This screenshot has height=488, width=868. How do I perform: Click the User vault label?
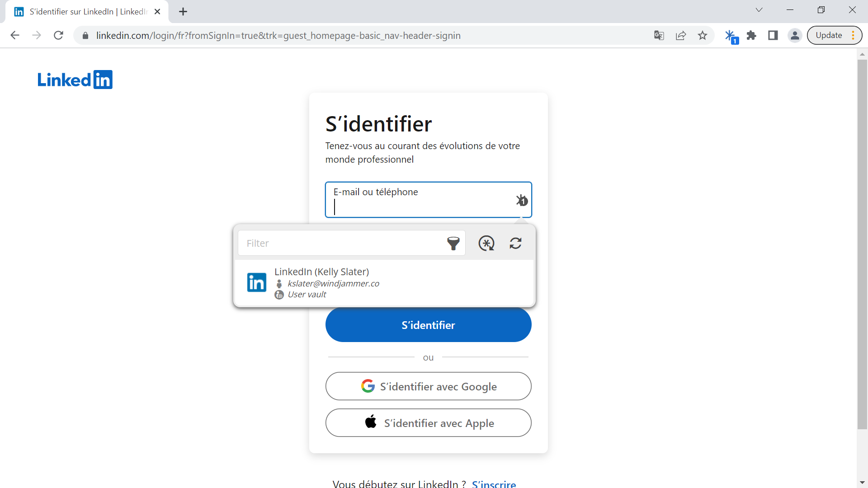click(307, 295)
